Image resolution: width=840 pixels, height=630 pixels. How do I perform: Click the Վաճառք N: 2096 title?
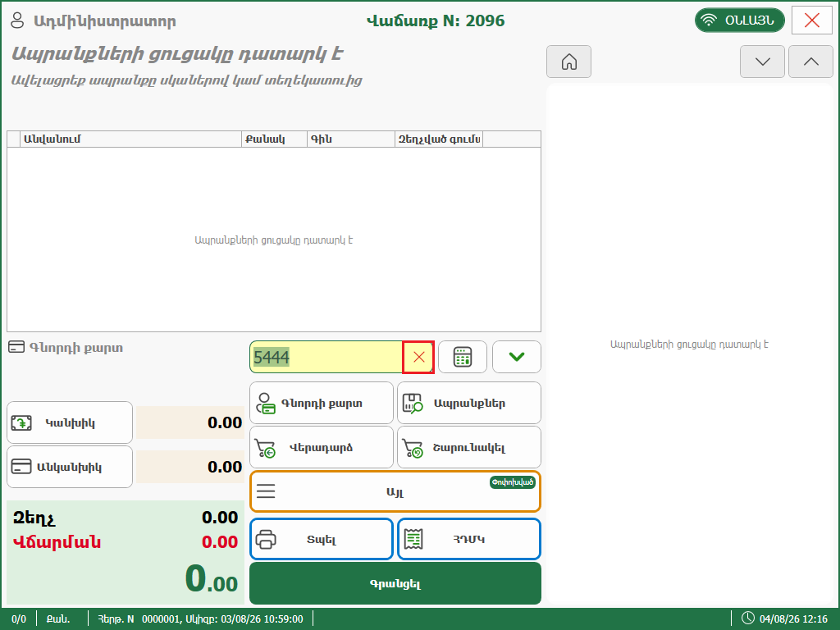pyautogui.click(x=436, y=21)
